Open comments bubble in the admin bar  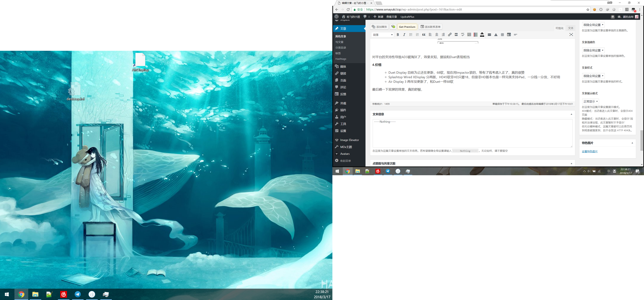[366, 17]
